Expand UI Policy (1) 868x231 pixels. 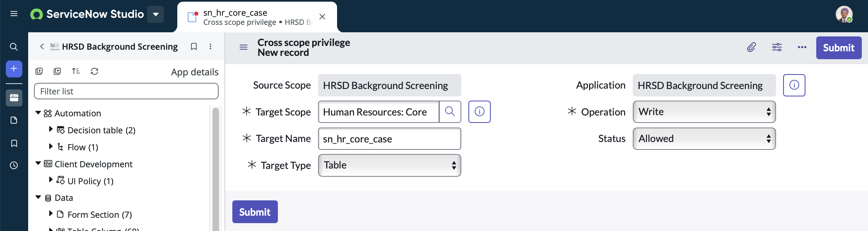(x=51, y=180)
